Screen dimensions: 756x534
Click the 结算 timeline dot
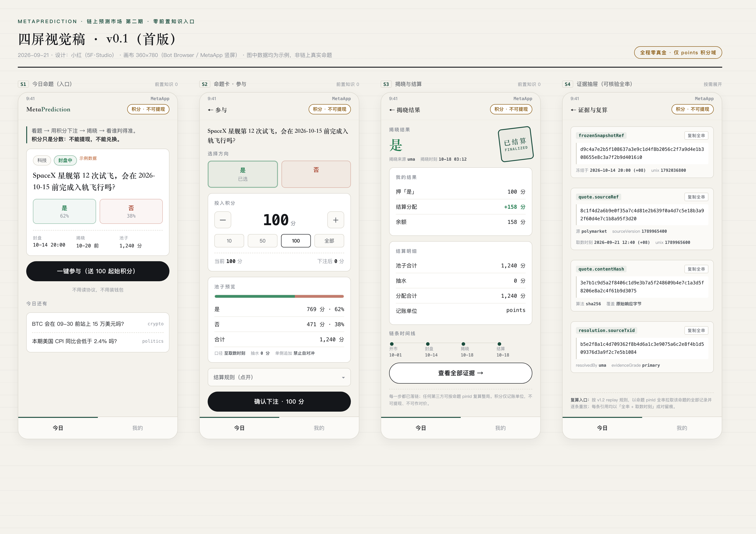coord(499,344)
